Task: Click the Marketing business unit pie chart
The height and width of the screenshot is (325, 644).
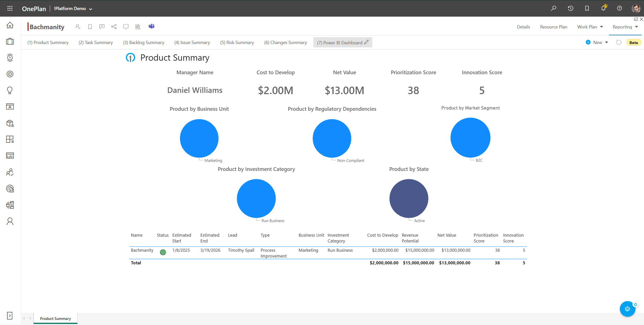Action: 199,138
